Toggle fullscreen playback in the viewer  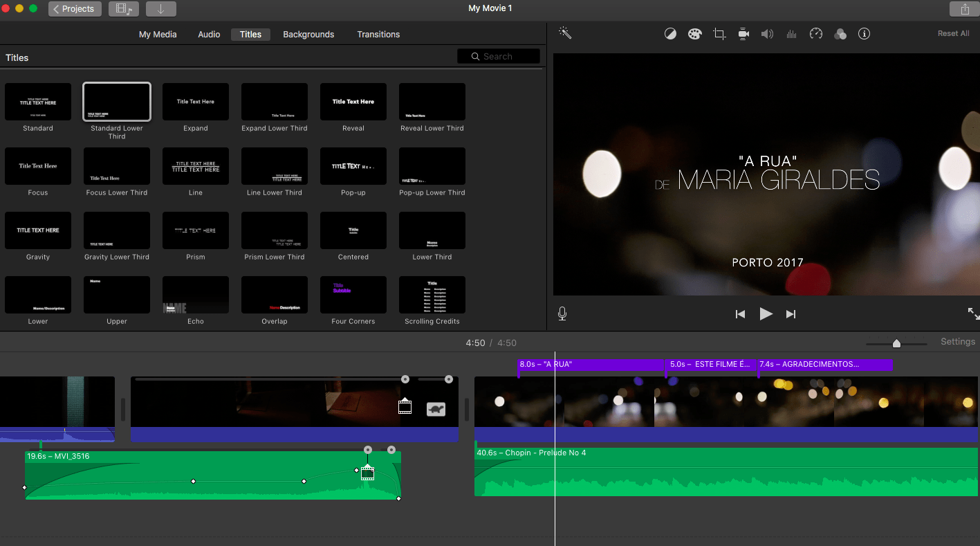pyautogui.click(x=973, y=313)
